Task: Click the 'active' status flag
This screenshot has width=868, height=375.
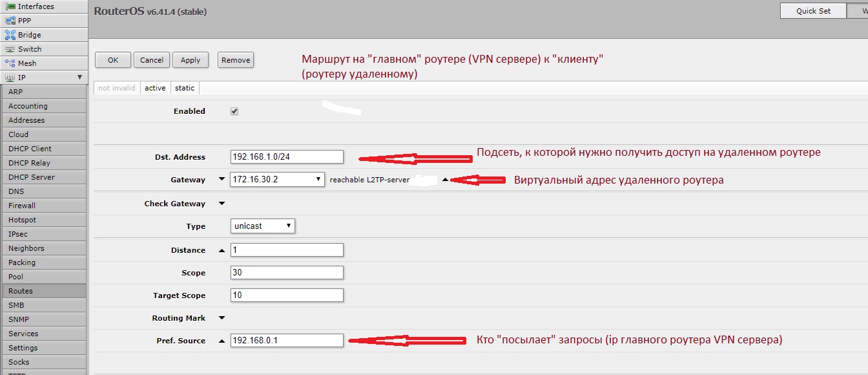Action: tap(155, 88)
